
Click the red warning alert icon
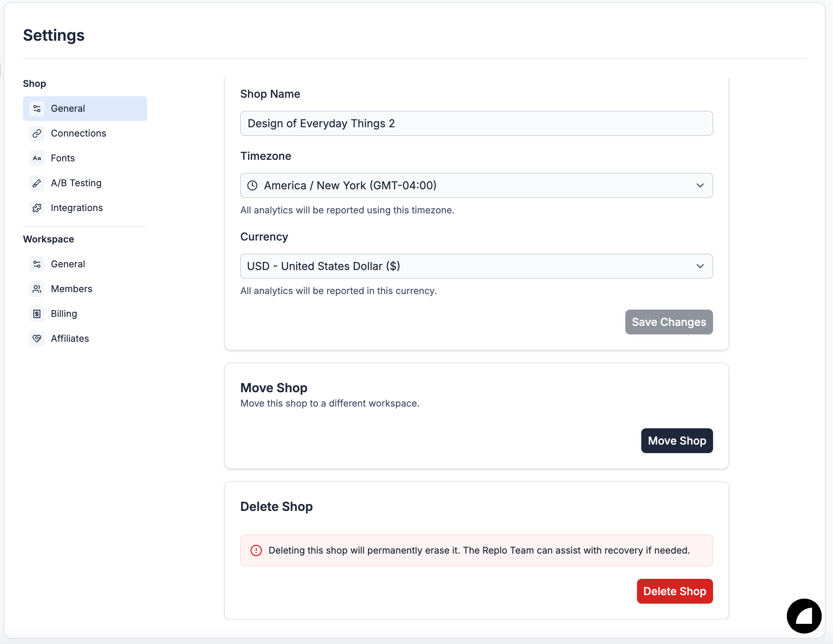pyautogui.click(x=256, y=551)
